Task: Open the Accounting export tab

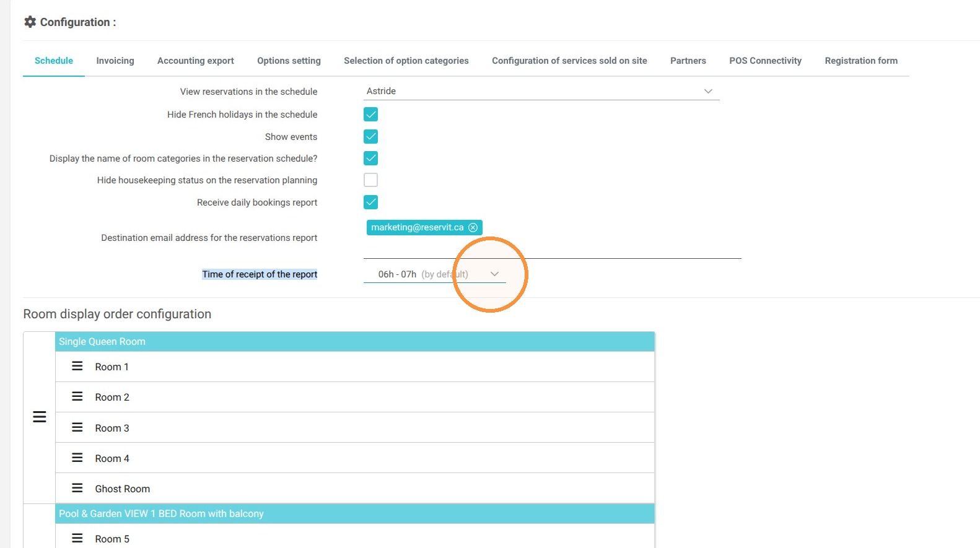Action: coord(196,61)
